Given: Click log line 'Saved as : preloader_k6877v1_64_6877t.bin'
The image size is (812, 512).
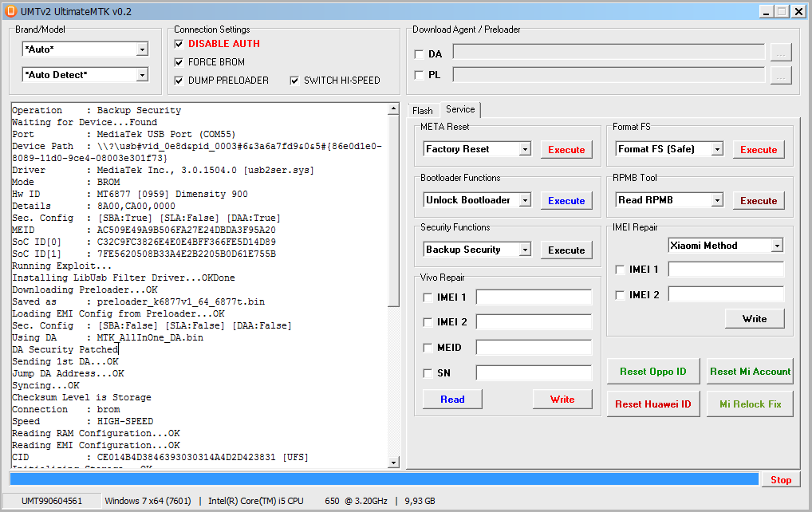Looking at the screenshot, I should [x=138, y=301].
